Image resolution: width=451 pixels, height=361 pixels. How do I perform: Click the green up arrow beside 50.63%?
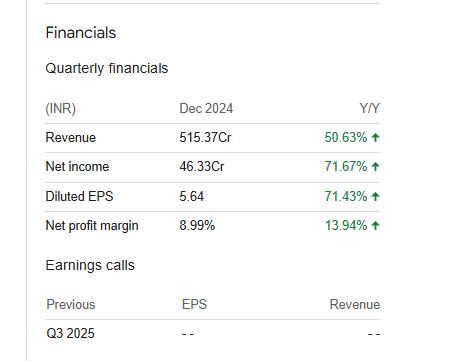click(375, 138)
